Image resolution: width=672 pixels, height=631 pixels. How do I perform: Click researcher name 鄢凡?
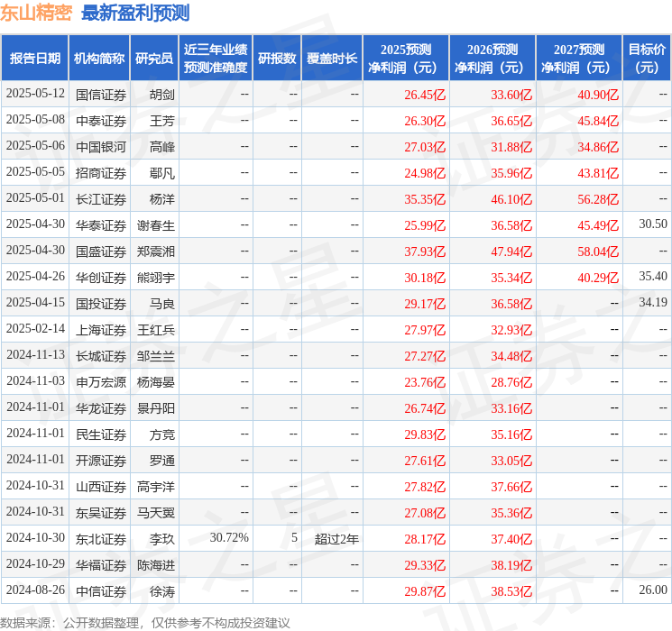(x=162, y=173)
